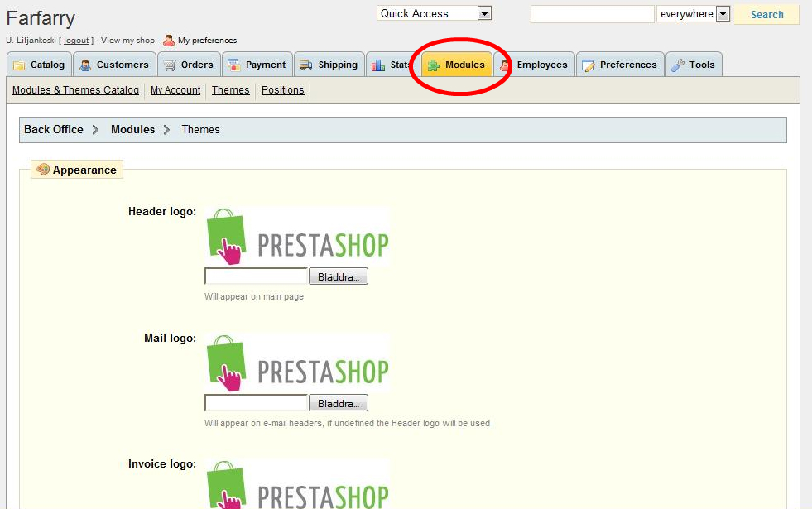This screenshot has height=509, width=812.
Task: Click the Mail logo file path field
Action: [257, 403]
